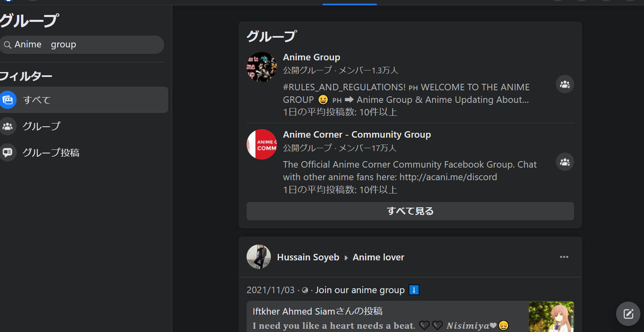Select the グループ投稿 filter
Image resolution: width=644 pixels, height=332 pixels.
84,153
